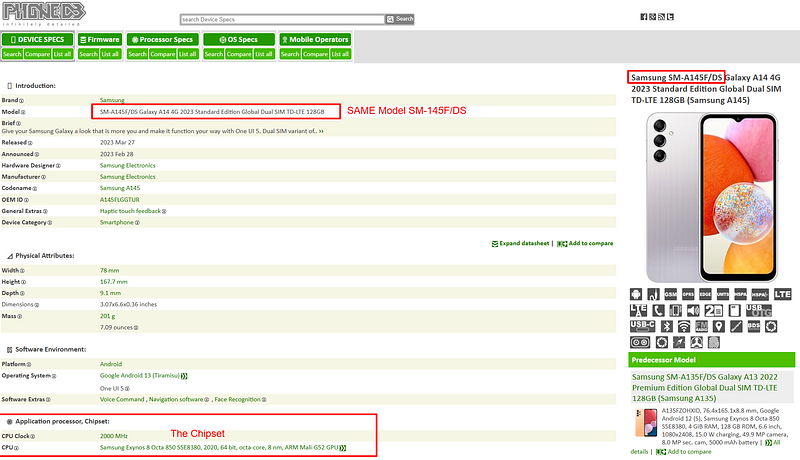Click the LTE-A feature icon
Image resolution: width=800 pixels, height=460 pixels.
pos(638,311)
